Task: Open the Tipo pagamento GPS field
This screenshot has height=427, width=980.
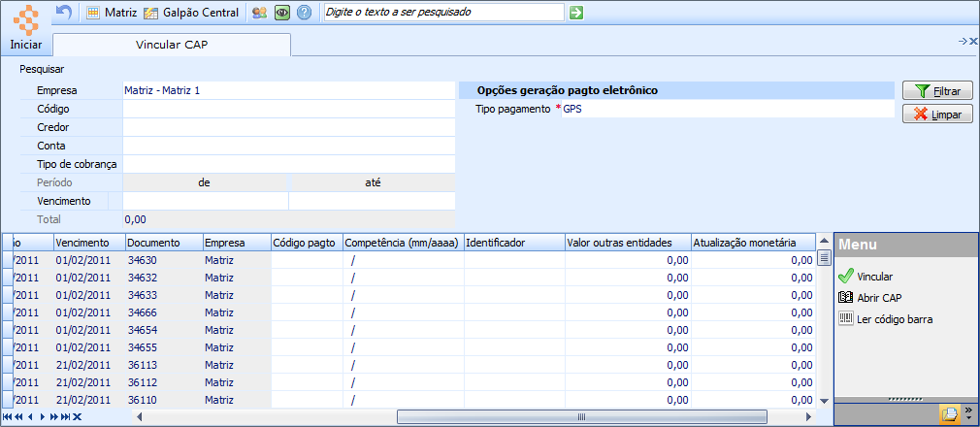Action: pos(728,109)
